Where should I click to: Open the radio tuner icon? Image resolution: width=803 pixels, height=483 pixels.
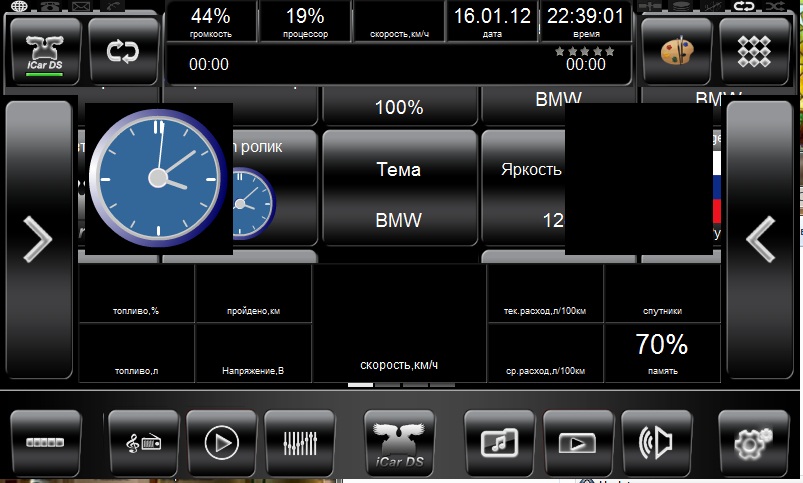pos(143,441)
